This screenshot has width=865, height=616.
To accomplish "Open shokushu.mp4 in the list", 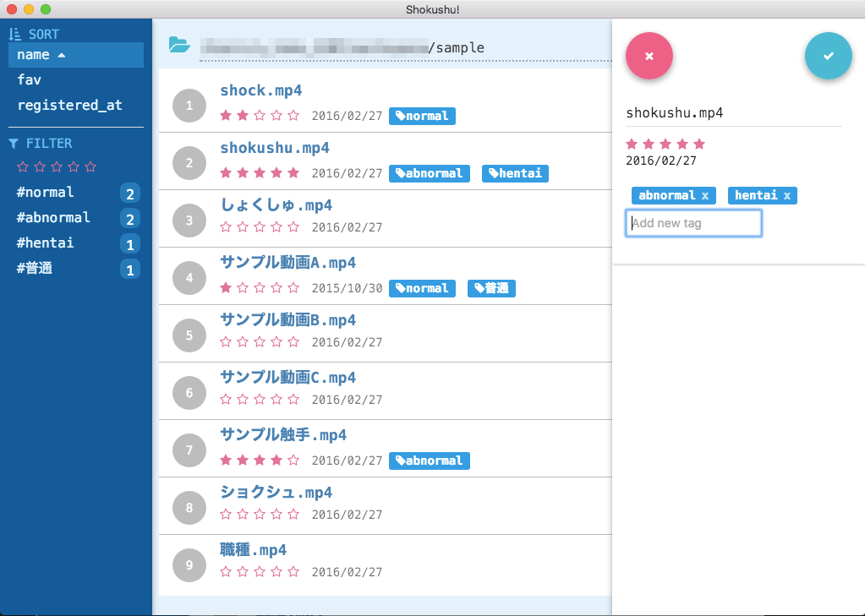I will tap(275, 148).
